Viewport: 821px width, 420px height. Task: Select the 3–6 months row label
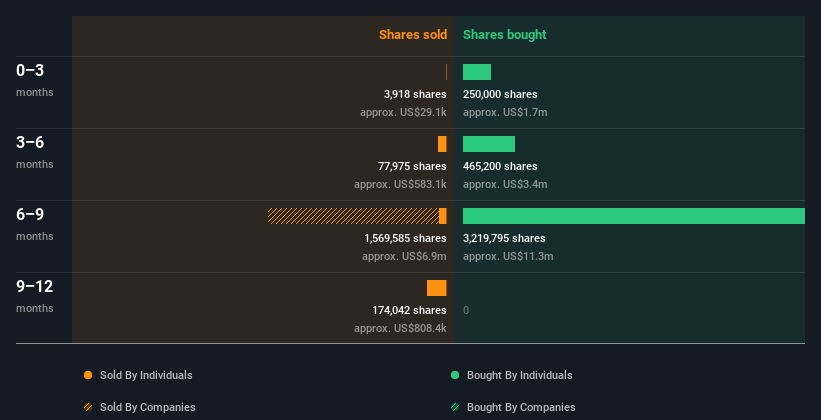[35, 152]
